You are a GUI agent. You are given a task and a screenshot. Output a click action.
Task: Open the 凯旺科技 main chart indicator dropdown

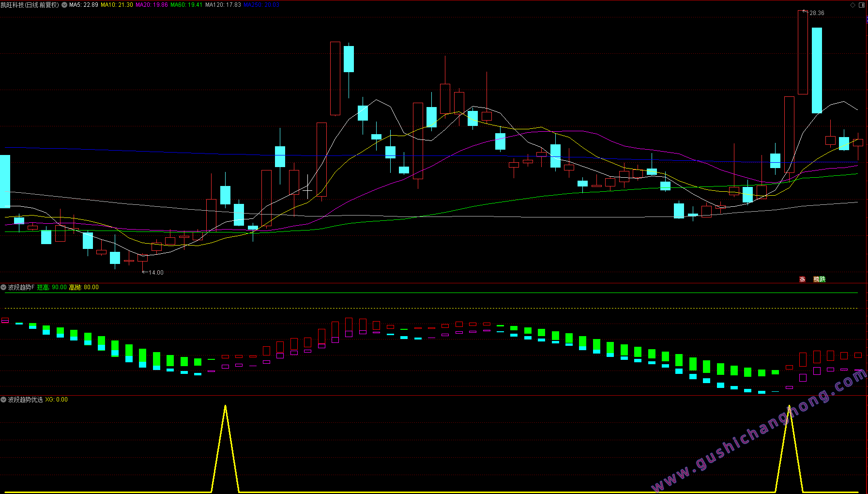point(64,5)
